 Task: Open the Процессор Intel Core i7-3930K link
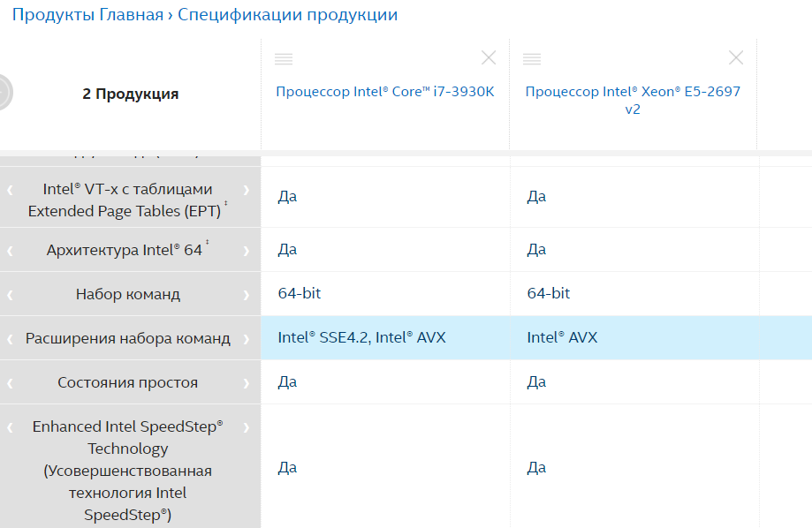(385, 92)
